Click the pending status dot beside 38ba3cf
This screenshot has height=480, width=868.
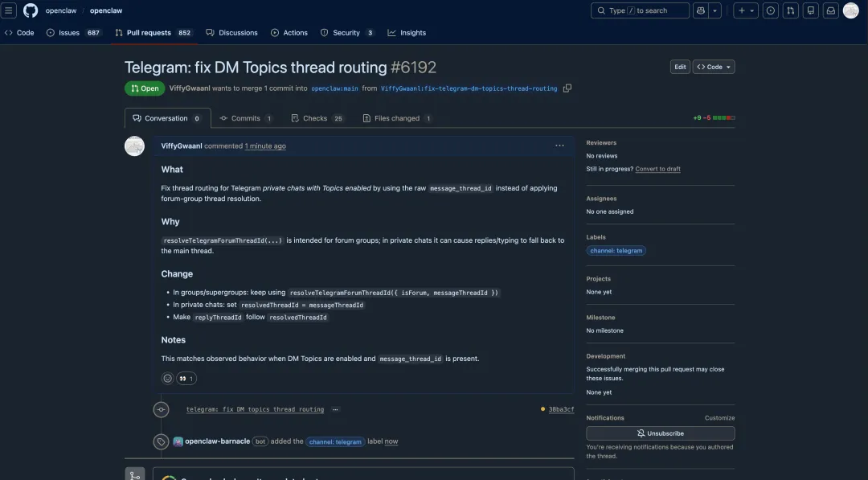click(542, 409)
